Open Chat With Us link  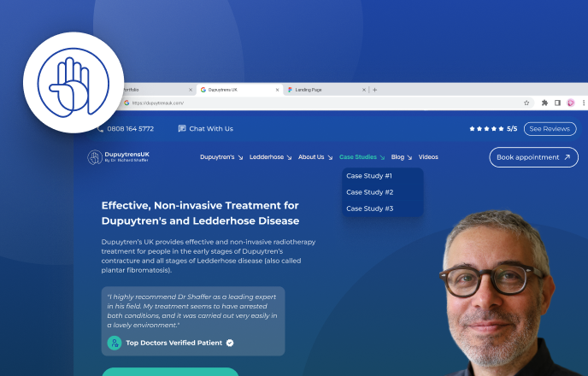[x=211, y=128]
